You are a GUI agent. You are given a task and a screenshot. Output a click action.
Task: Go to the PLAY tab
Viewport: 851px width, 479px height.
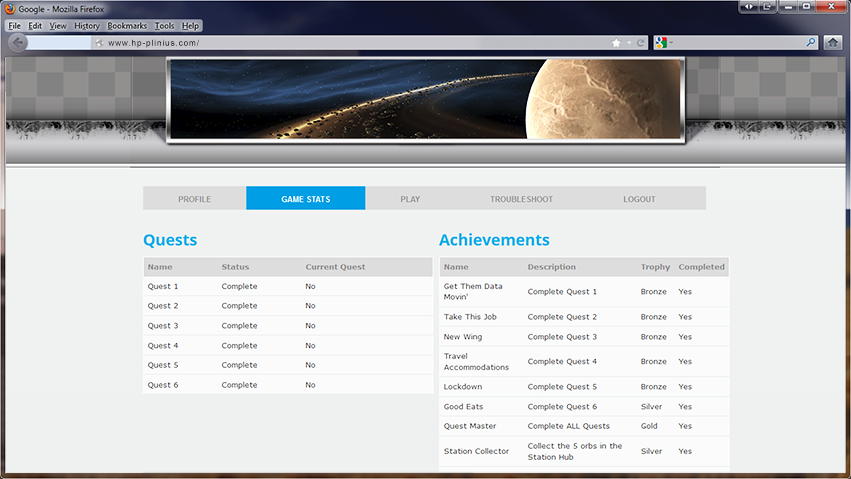410,199
